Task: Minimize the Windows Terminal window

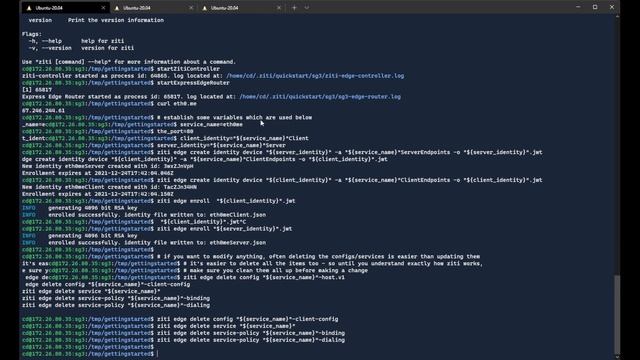Action: click(x=578, y=7)
